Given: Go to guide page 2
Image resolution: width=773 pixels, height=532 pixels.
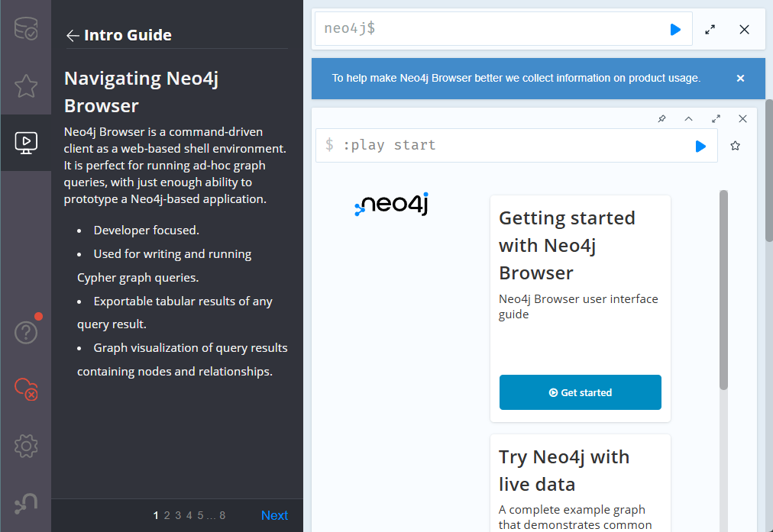Looking at the screenshot, I should (167, 516).
